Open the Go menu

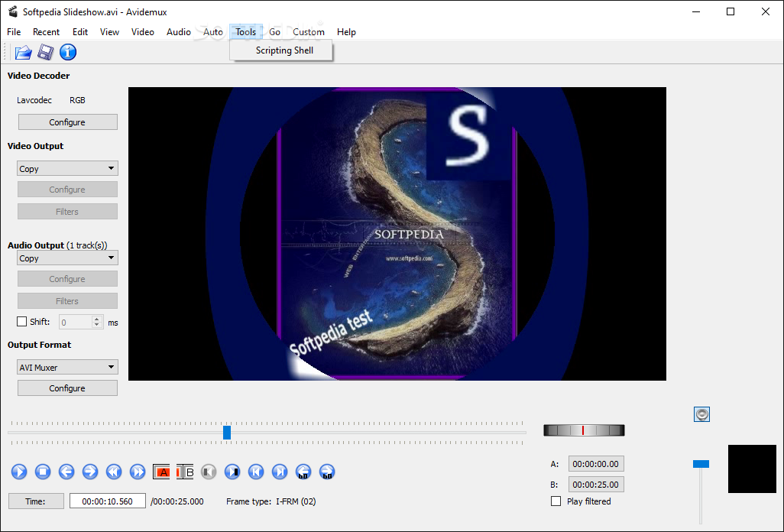tap(274, 32)
